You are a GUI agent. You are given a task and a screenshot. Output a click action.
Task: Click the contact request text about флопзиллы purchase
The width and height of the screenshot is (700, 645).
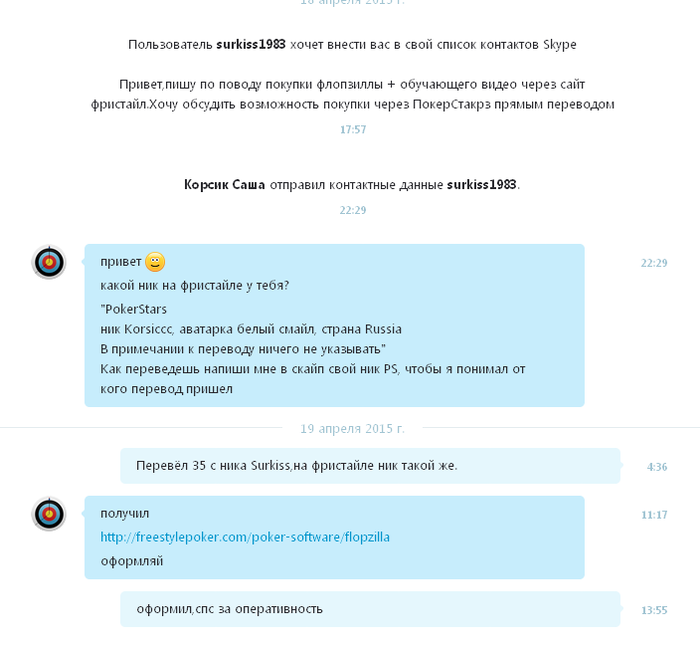(353, 94)
